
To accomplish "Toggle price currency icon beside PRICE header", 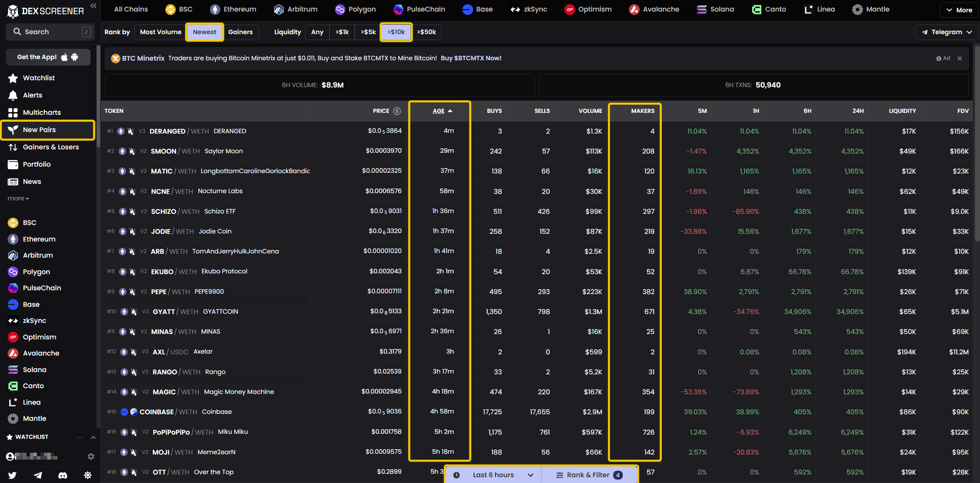I will tap(397, 111).
